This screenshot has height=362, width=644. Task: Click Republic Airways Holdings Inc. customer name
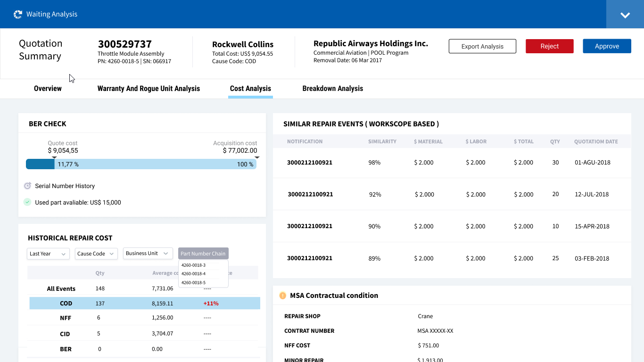371,43
